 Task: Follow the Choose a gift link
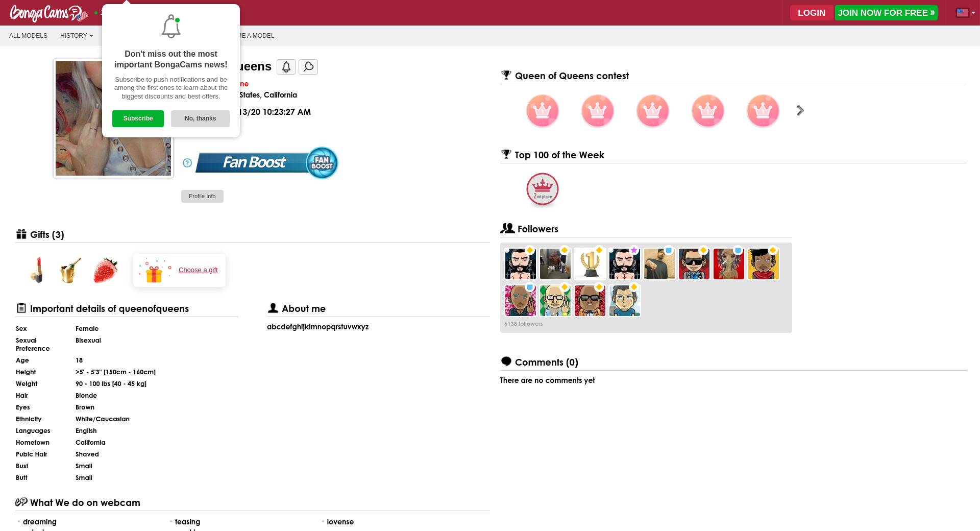[x=198, y=270]
